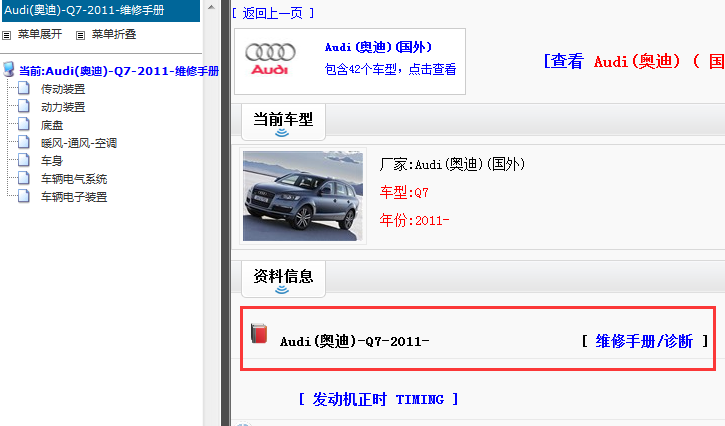Click the 菜单折叠 list icon
The height and width of the screenshot is (426, 725).
[x=80, y=35]
